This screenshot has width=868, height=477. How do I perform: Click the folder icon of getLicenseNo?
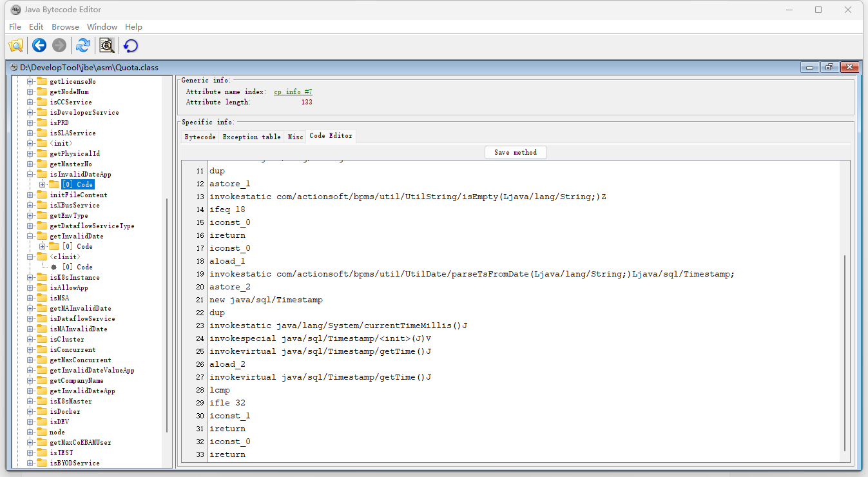tap(42, 81)
